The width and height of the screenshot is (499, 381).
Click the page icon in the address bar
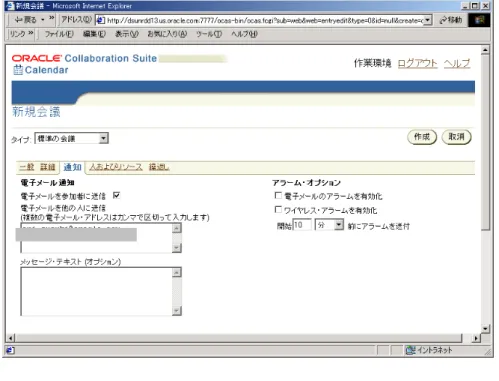coord(101,20)
